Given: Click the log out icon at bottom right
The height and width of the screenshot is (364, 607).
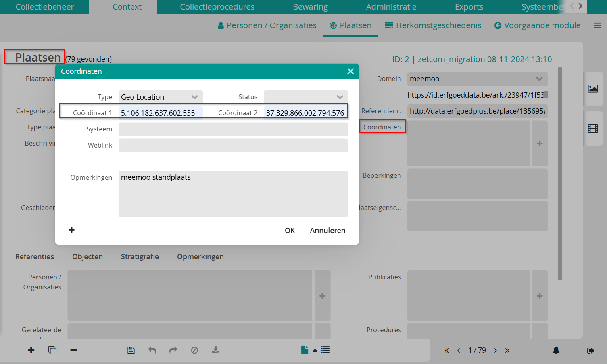Looking at the screenshot, I should click(x=590, y=350).
